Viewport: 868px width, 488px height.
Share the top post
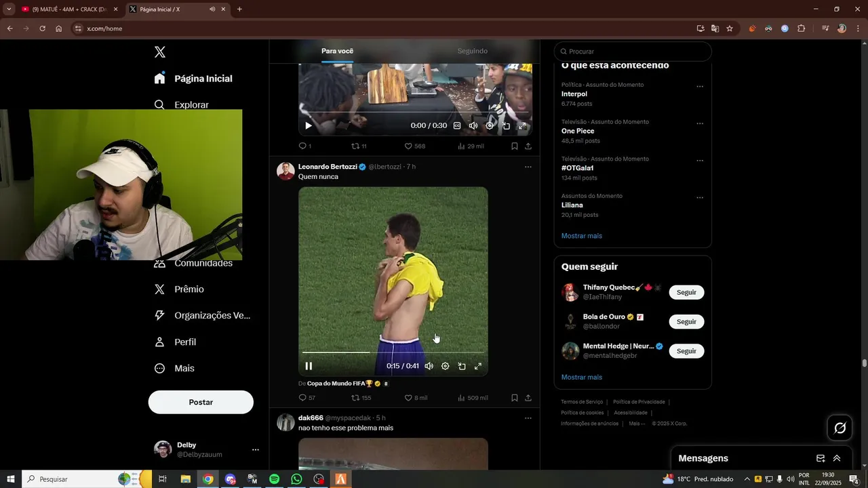click(x=528, y=146)
